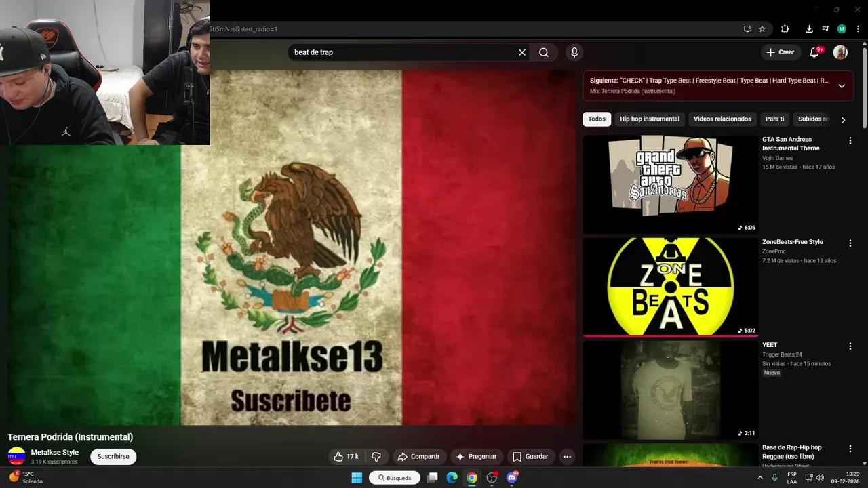The image size is (868, 488).
Task: Show more filter chips with right arrow
Action: tap(843, 120)
